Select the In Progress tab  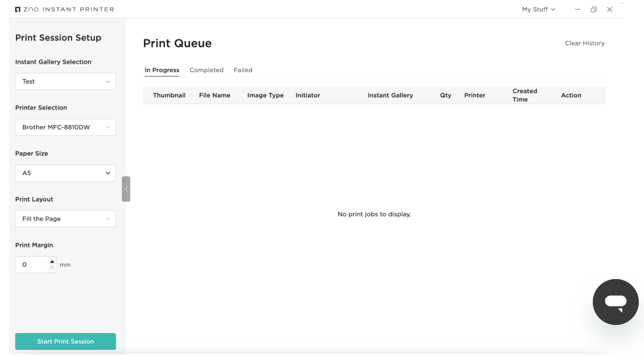162,70
